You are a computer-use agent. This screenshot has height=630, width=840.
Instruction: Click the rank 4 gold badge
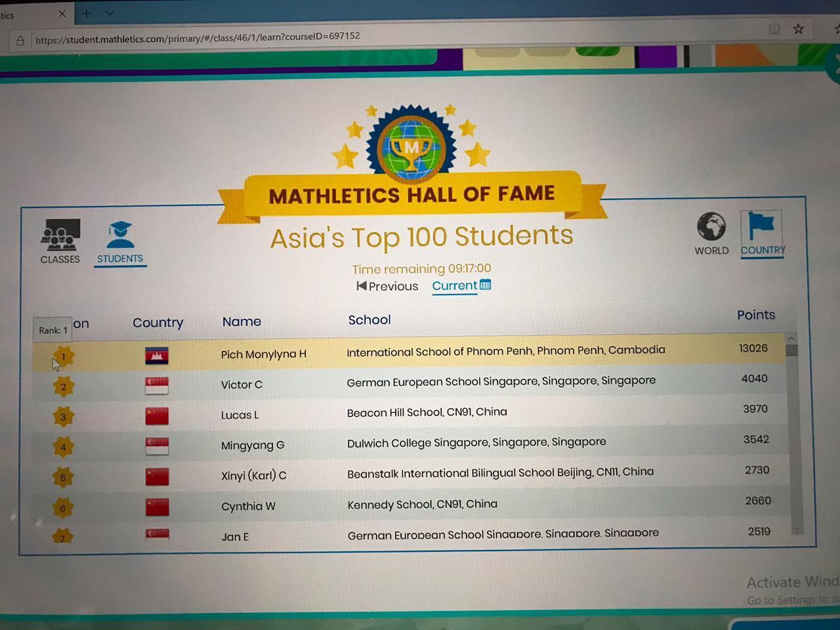click(63, 447)
